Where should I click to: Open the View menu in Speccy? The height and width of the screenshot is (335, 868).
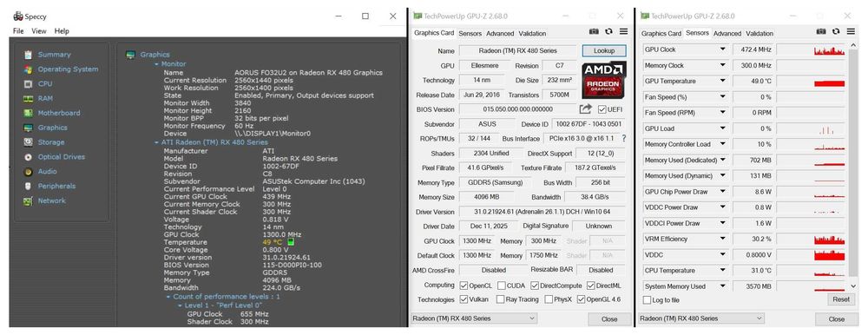[x=39, y=31]
